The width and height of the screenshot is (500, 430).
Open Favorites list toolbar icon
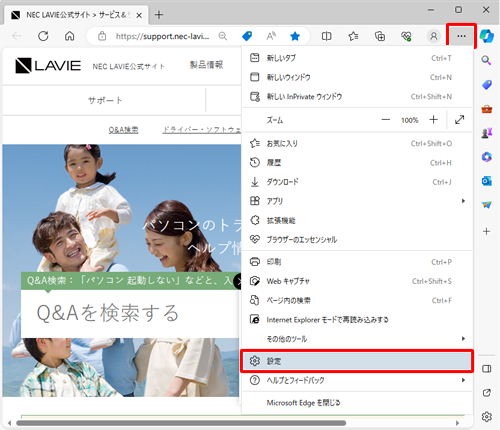[353, 36]
